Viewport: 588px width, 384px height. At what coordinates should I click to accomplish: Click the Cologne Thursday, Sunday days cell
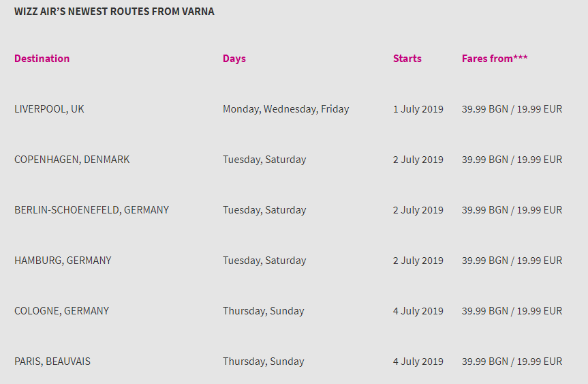click(x=263, y=311)
